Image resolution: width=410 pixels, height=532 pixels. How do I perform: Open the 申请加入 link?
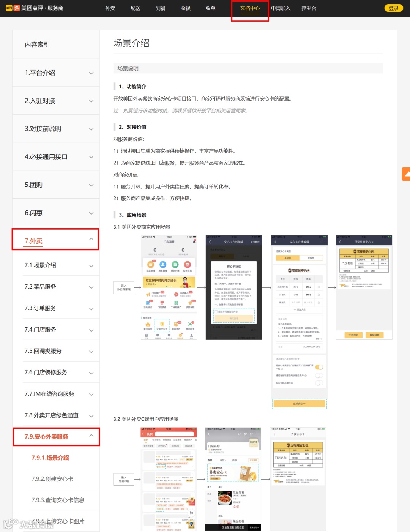coord(281,8)
